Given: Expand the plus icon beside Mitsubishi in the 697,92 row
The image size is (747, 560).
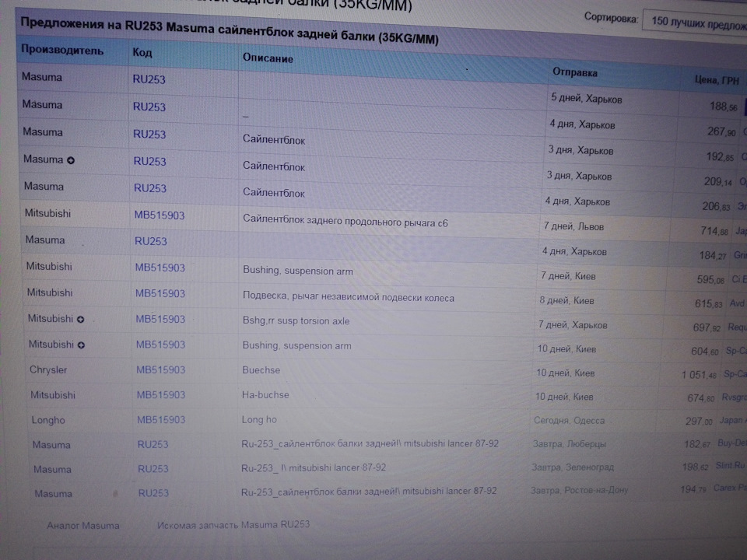Looking at the screenshot, I should point(80,320).
